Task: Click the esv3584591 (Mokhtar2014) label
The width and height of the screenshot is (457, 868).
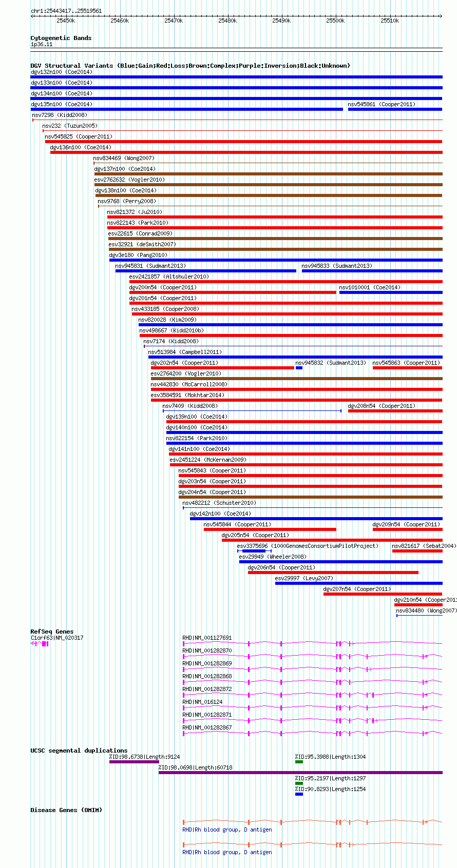Action: coord(187,395)
